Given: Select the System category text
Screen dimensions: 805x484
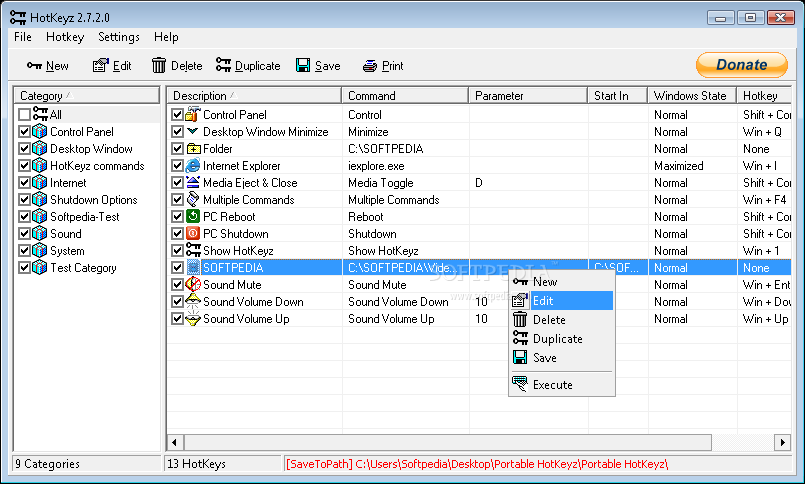Looking at the screenshot, I should [x=67, y=251].
